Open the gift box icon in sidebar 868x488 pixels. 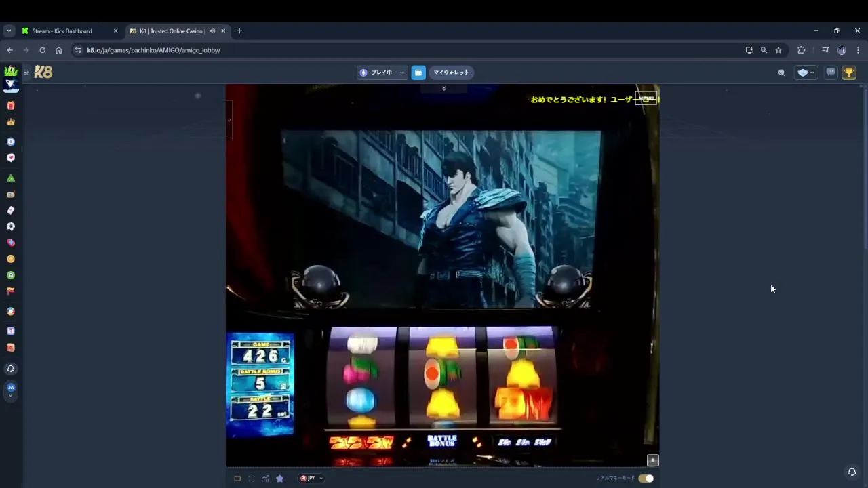click(10, 105)
